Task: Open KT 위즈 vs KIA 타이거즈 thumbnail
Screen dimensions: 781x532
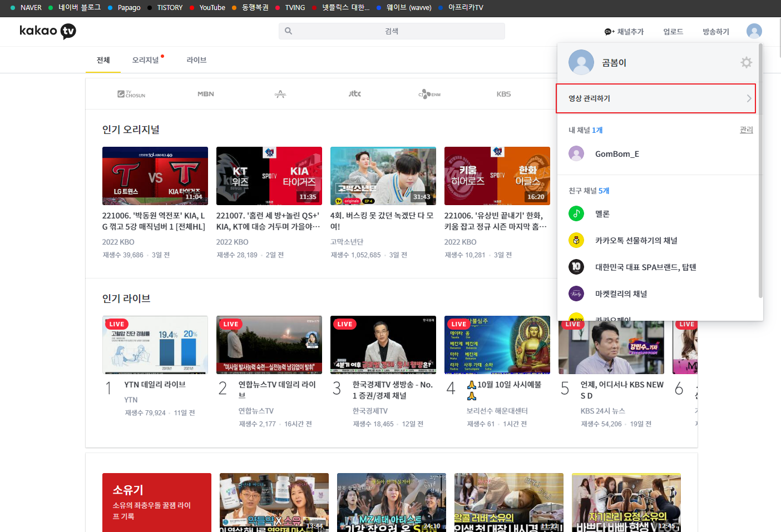Action: coord(269,176)
